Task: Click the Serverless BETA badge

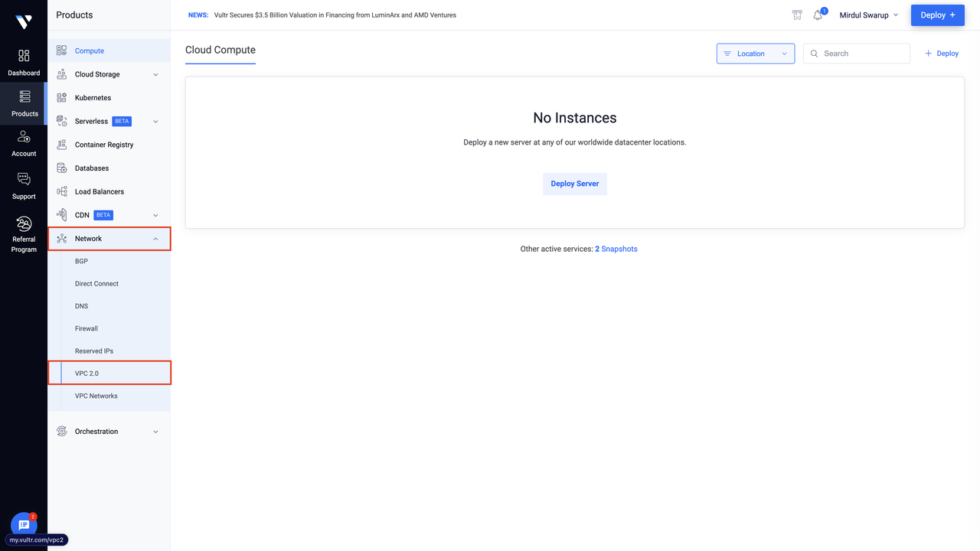Action: pyautogui.click(x=122, y=121)
